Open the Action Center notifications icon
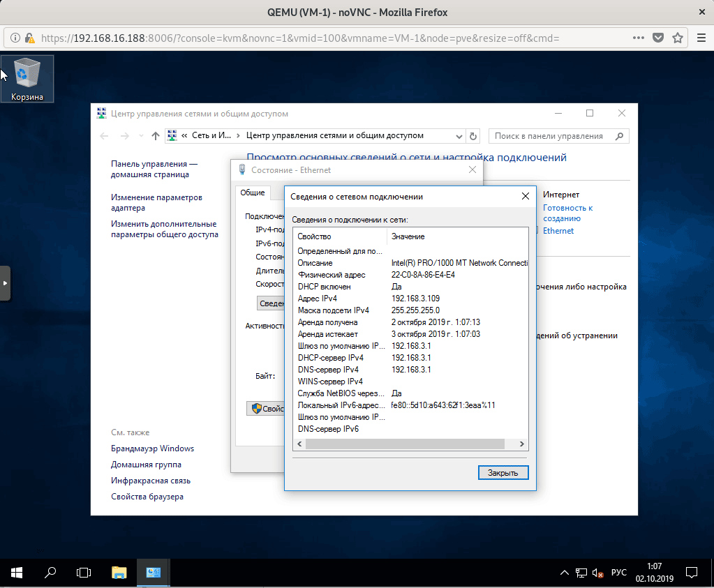 (x=691, y=573)
